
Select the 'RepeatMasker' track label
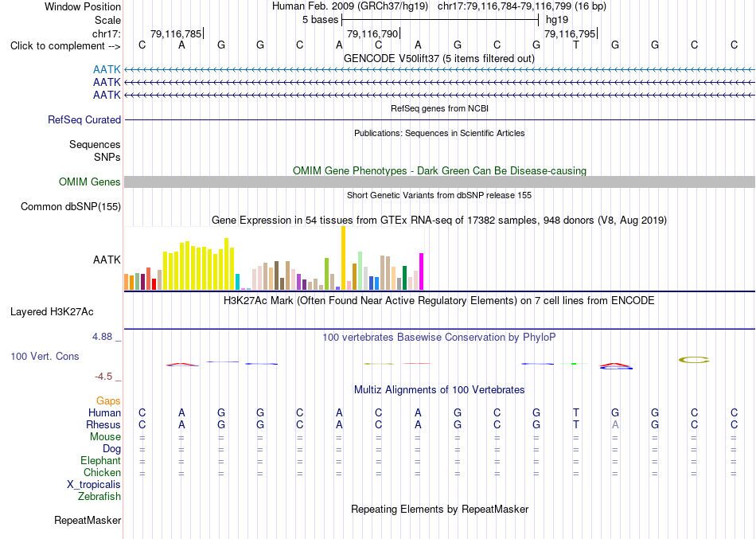88,520
